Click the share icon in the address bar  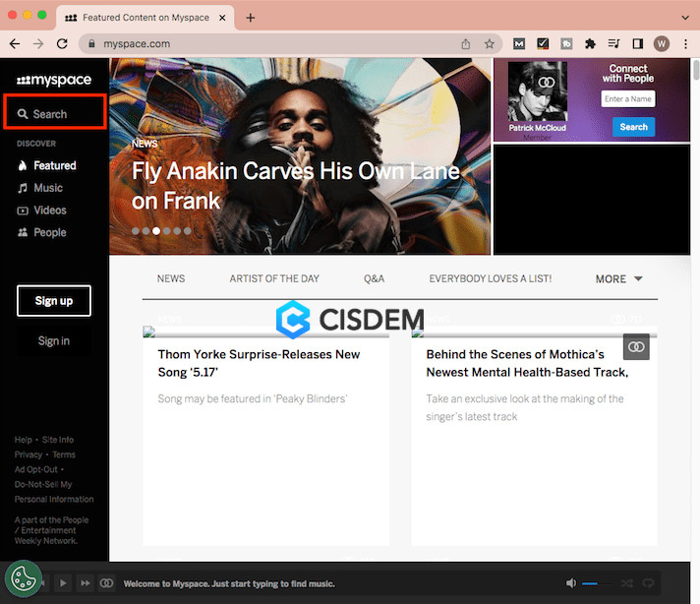(x=466, y=44)
